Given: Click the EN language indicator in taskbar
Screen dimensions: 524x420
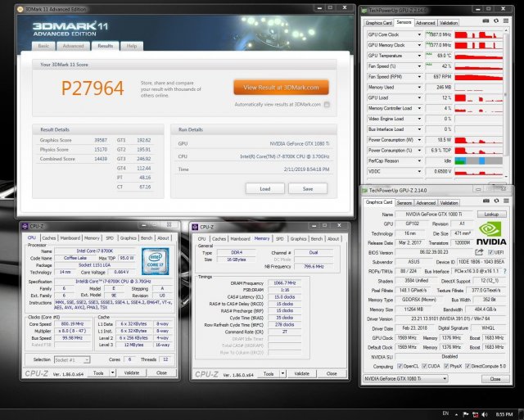Looking at the screenshot, I should pyautogui.click(x=445, y=413).
